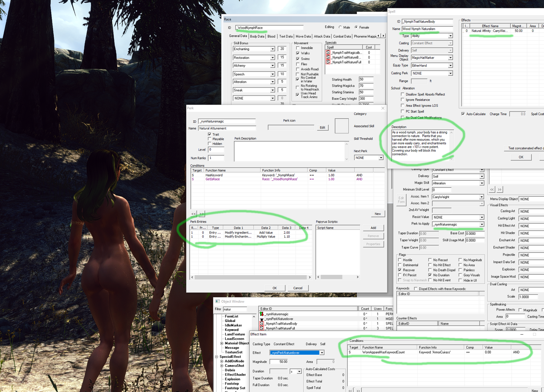Viewport: 544px width, 392px height.
Task: Enable the Hidden checkbox in Perk window
Action: (x=209, y=144)
